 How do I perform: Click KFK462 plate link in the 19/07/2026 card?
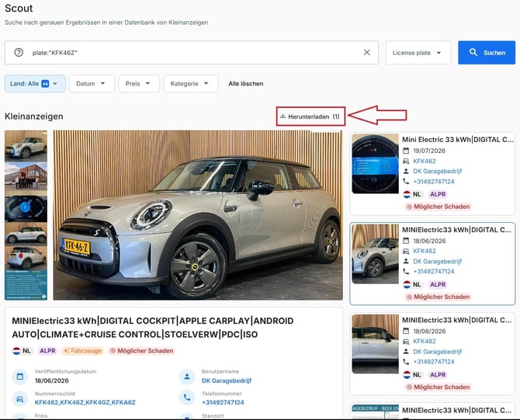(x=425, y=161)
